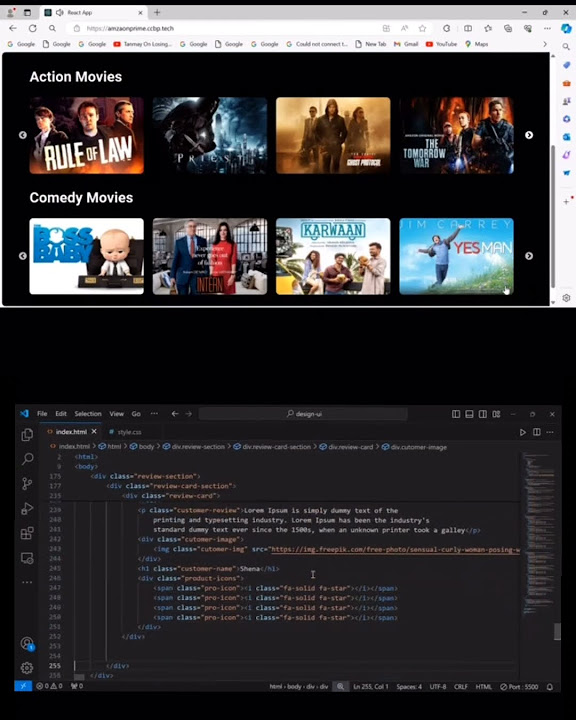
Task: Run file using the play button in editor
Action: pyautogui.click(x=523, y=432)
